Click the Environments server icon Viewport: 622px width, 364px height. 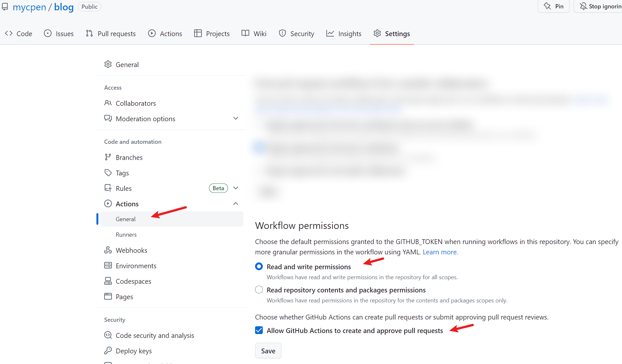point(108,265)
